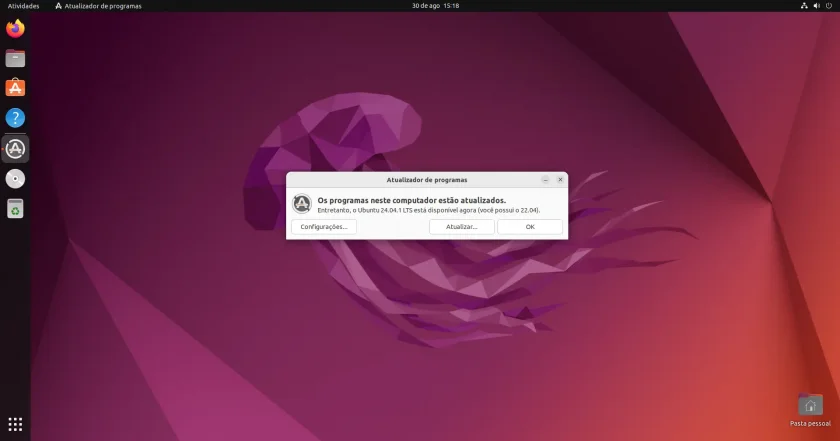Open the Atividades overview
This screenshot has width=840, height=441.
(x=24, y=6)
